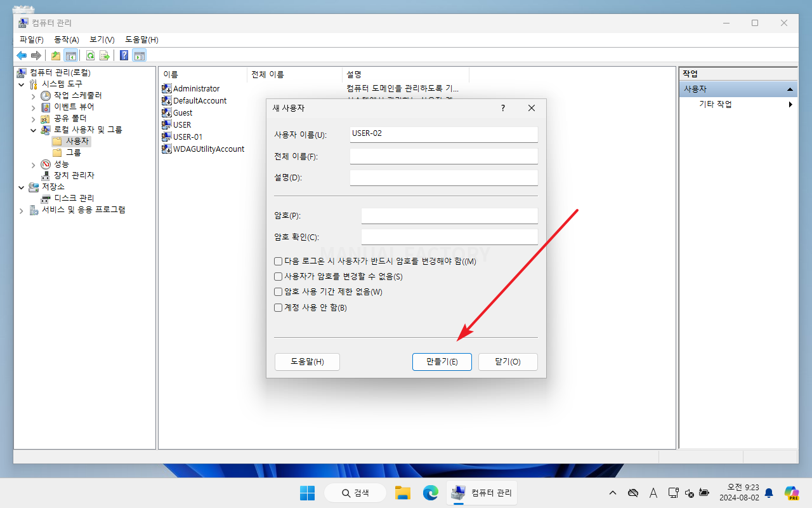Click the 설명 column header
The width and height of the screenshot is (812, 508).
[405, 74]
